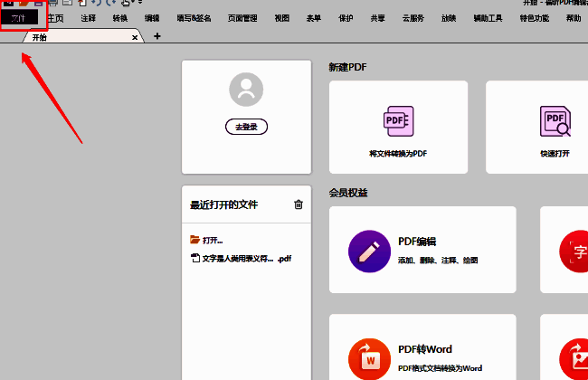The width and height of the screenshot is (588, 380).
Task: Click the PDF转Word title text
Action: [x=425, y=349]
